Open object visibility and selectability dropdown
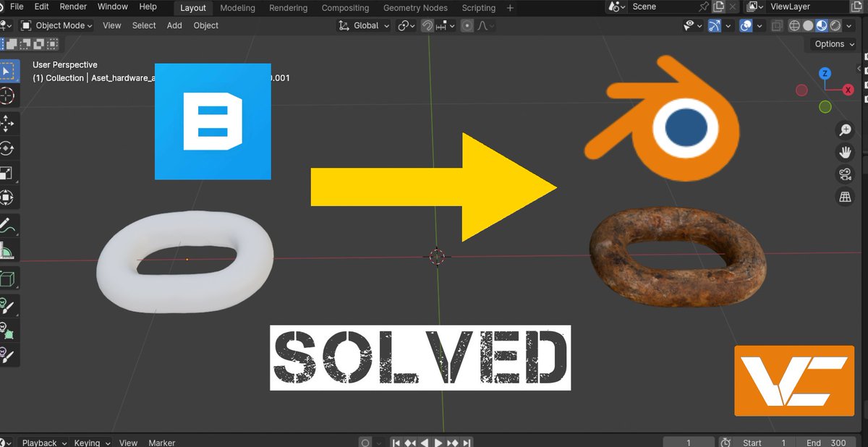868x447 pixels. tap(692, 25)
